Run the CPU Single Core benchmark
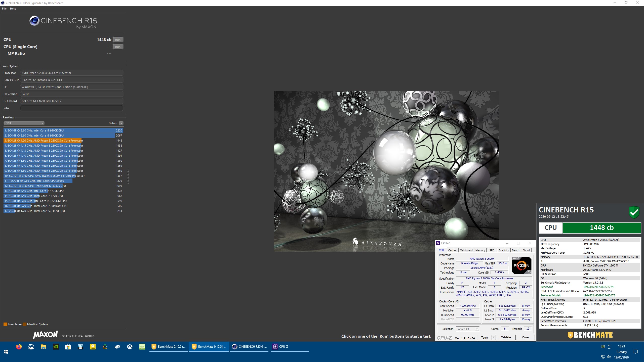The height and width of the screenshot is (362, 644). coord(118,47)
